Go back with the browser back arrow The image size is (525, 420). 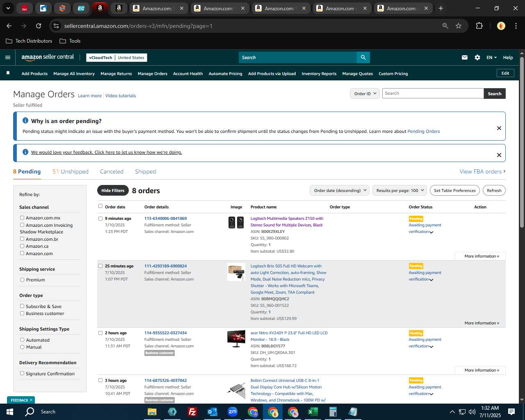click(x=9, y=26)
